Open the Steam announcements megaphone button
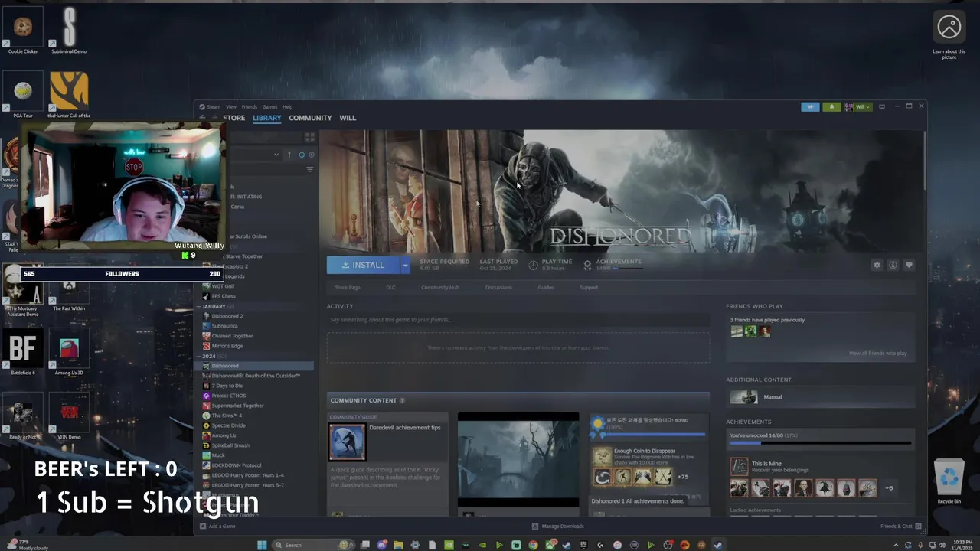 (810, 106)
